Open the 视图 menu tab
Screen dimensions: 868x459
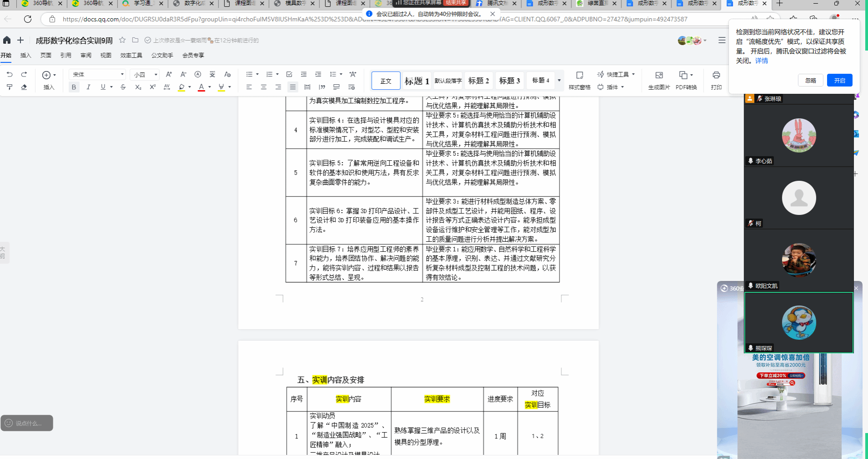pos(106,55)
